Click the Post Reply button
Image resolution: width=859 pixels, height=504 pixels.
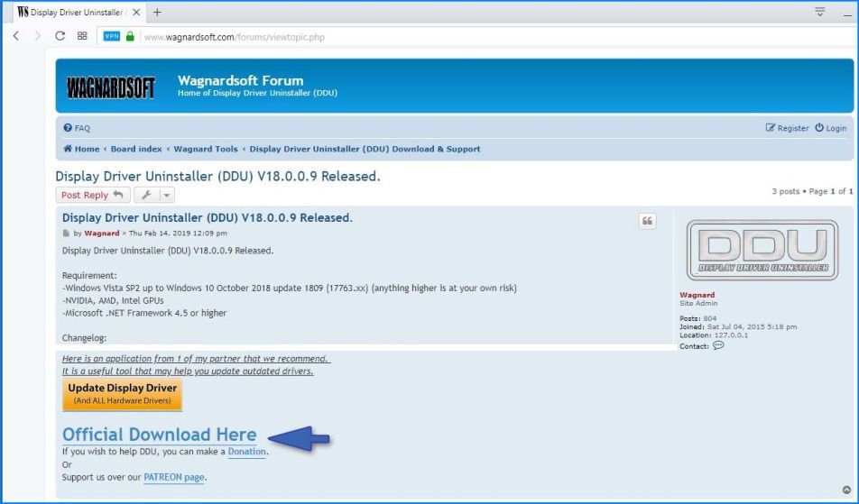coord(92,195)
